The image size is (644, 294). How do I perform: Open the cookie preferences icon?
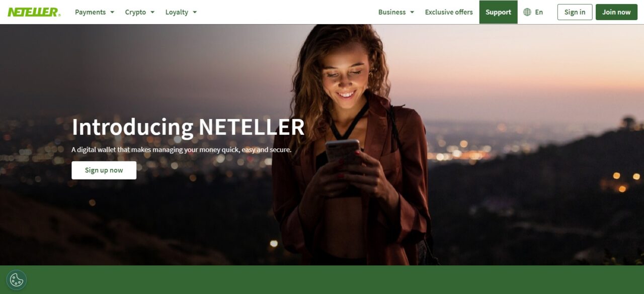pyautogui.click(x=17, y=280)
